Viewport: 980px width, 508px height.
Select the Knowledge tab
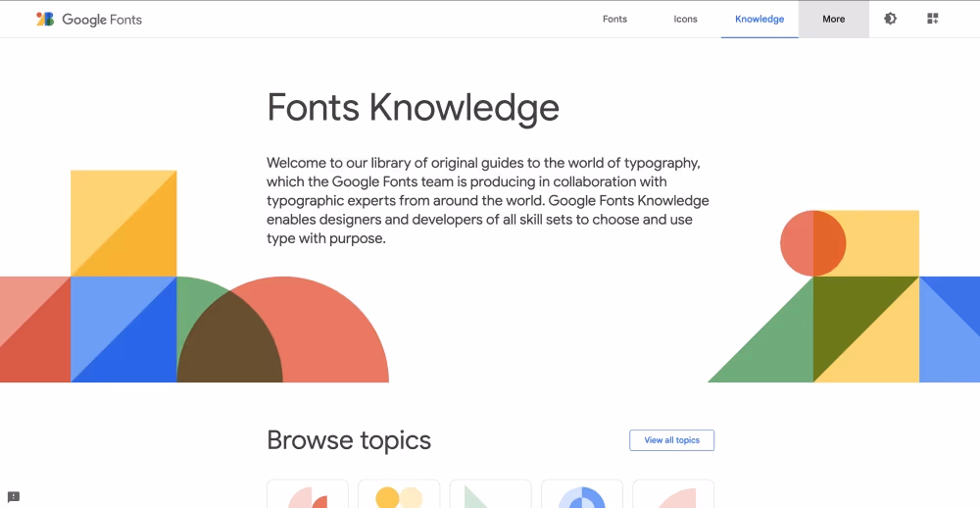click(x=759, y=20)
